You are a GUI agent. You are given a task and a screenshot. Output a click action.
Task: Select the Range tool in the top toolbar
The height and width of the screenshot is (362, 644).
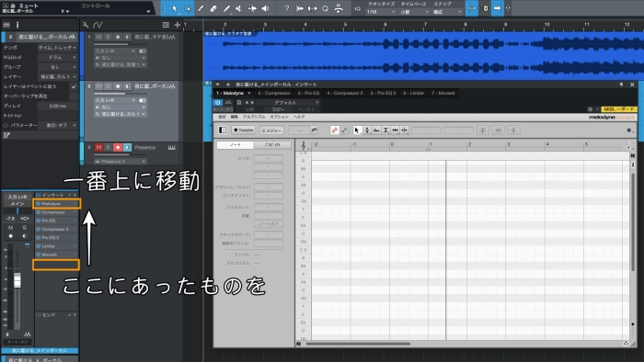[188, 8]
